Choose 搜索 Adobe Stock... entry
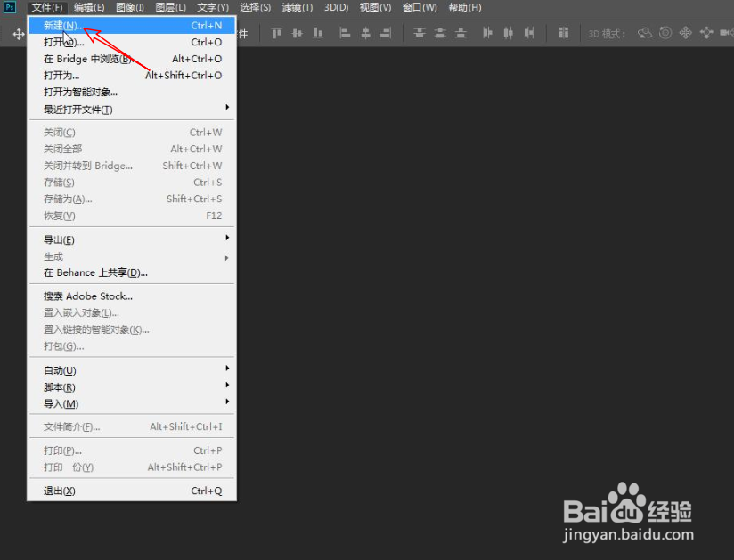This screenshot has height=560, width=734. [x=132, y=296]
